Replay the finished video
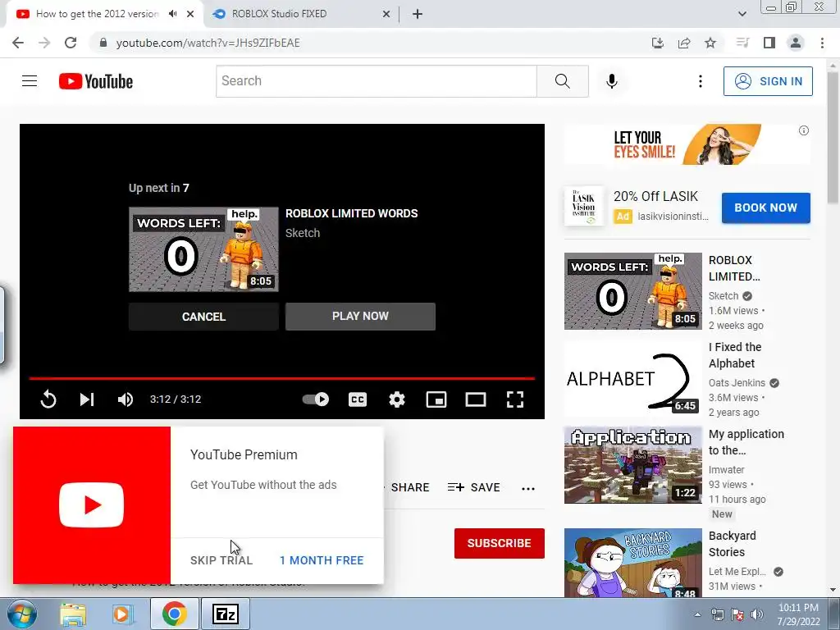 click(x=48, y=399)
